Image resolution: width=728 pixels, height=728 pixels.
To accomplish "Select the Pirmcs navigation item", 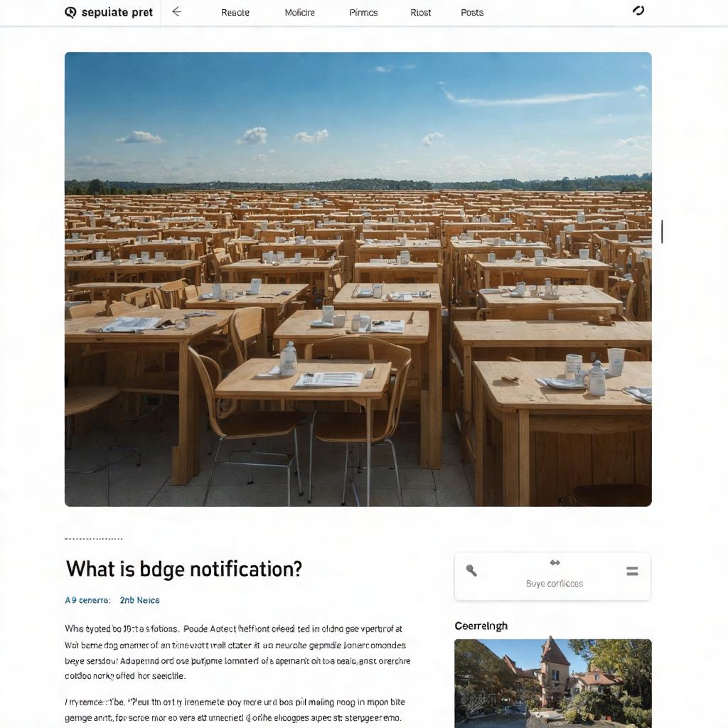I will [x=363, y=13].
